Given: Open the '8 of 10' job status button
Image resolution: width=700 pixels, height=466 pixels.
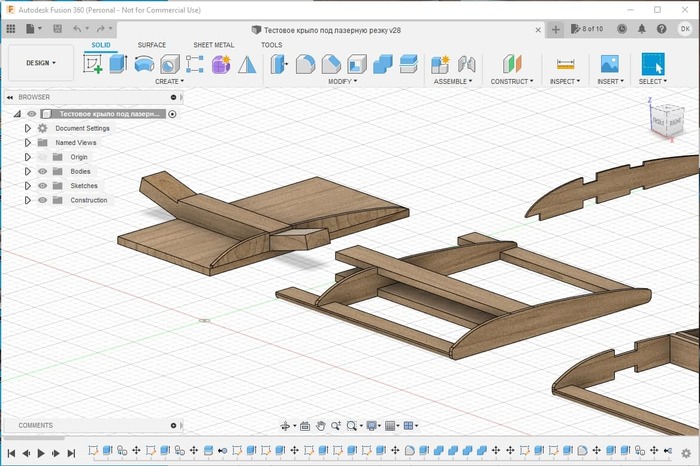Looking at the screenshot, I should (588, 30).
